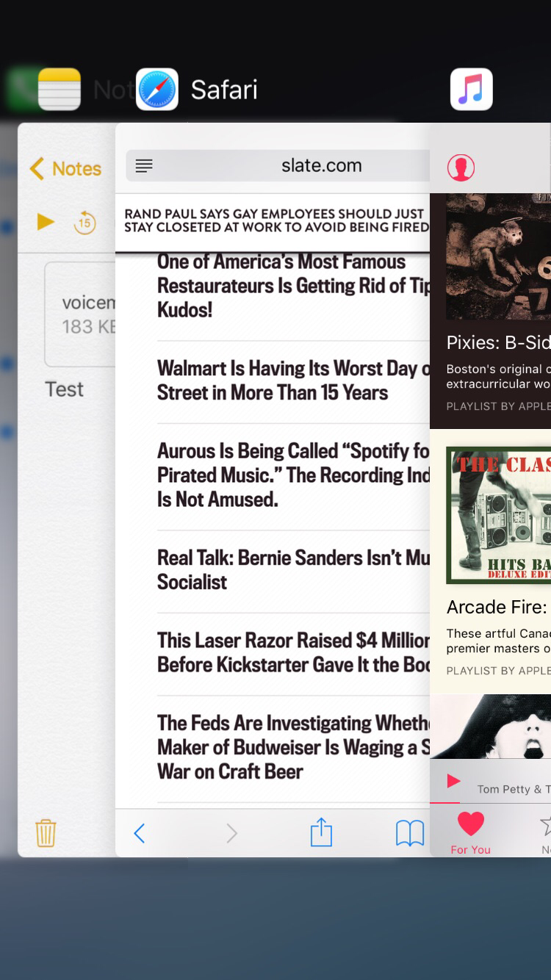
Task: Open Pixies B-Sides playlist artwork
Action: click(x=498, y=257)
